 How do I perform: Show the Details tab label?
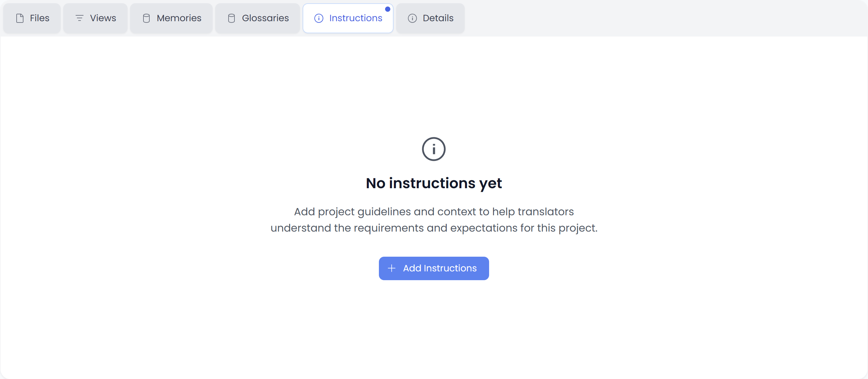coord(438,18)
